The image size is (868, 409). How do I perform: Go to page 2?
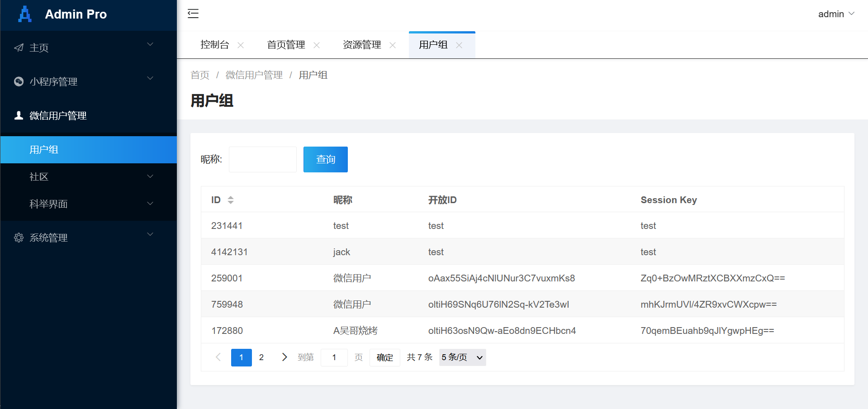click(261, 357)
